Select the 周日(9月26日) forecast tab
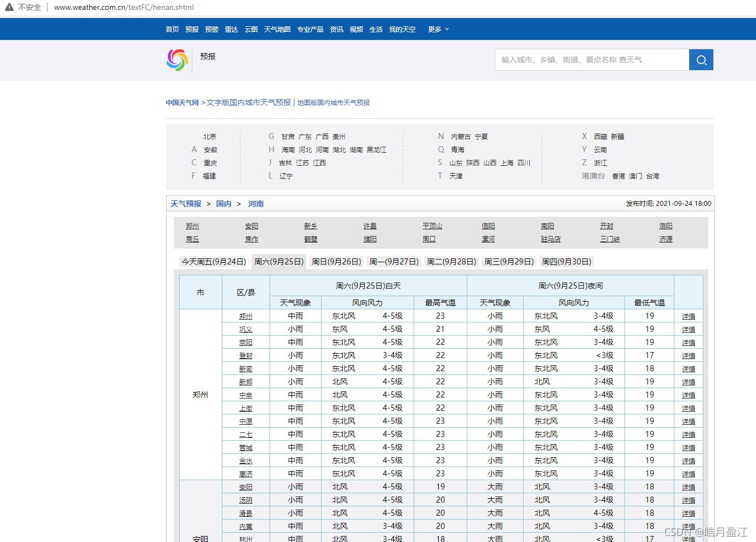This screenshot has height=542, width=756. pyautogui.click(x=336, y=262)
